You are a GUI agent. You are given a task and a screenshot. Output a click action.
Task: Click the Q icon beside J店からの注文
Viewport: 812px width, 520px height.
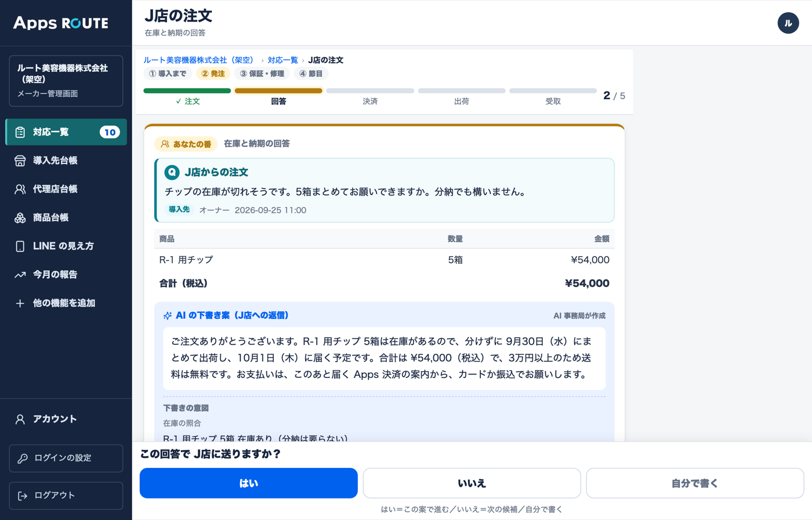click(172, 172)
